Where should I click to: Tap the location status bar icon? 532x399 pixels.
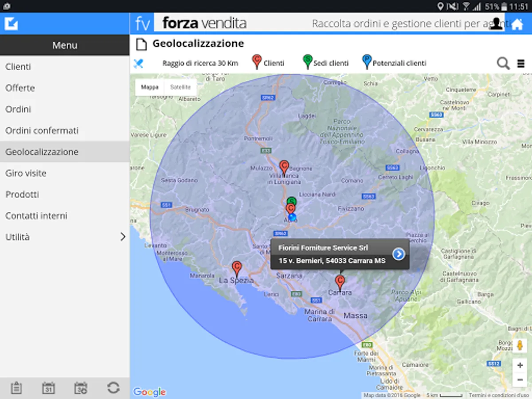tap(440, 6)
